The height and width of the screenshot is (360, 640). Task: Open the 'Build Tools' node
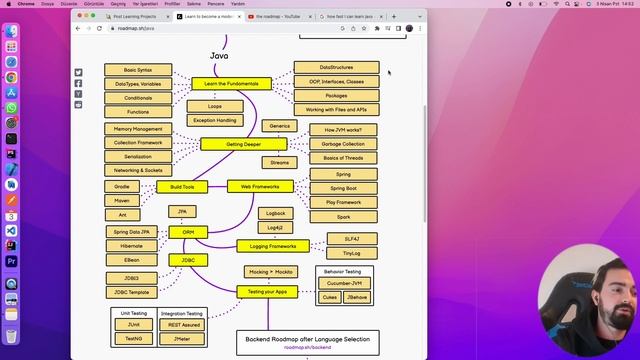[x=182, y=187]
